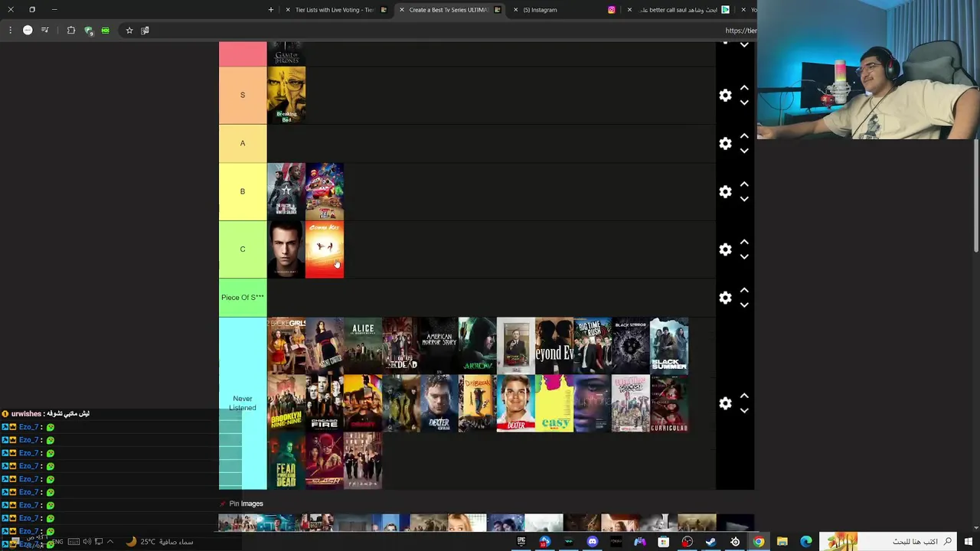This screenshot has width=980, height=551.
Task: Select the Brooklyn Nine-Nine poster
Action: [x=286, y=403]
